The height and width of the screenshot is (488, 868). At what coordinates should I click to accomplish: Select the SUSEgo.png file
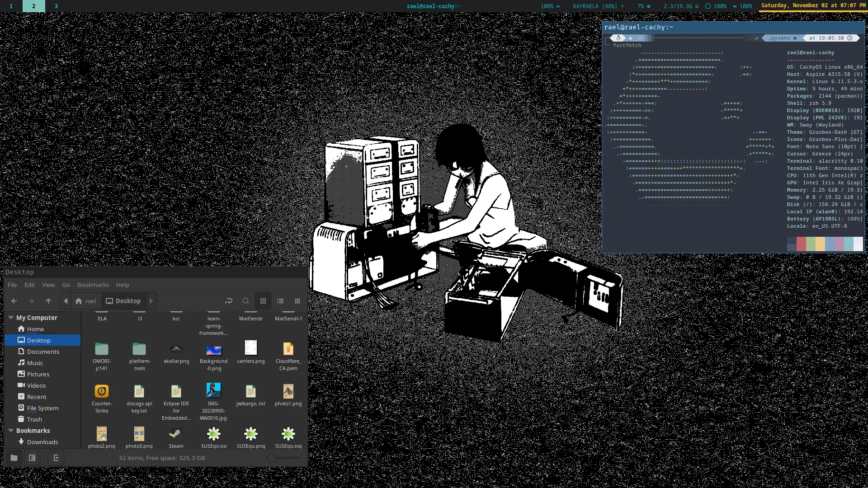pyautogui.click(x=251, y=437)
